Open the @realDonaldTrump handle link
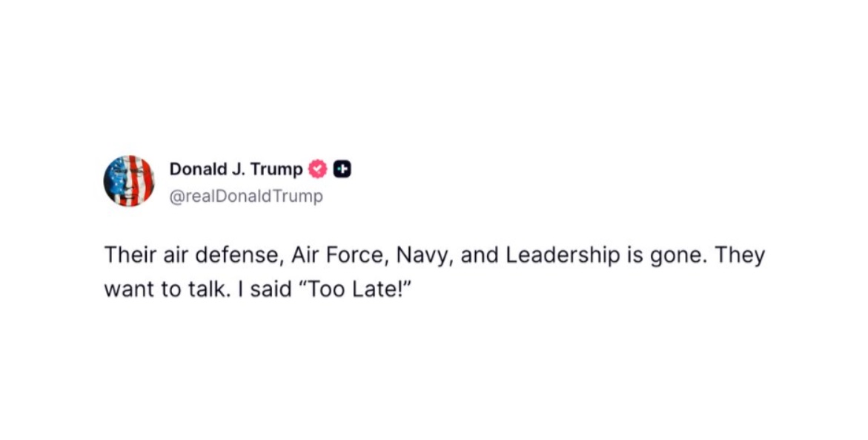This screenshot has width=868, height=440. [246, 197]
